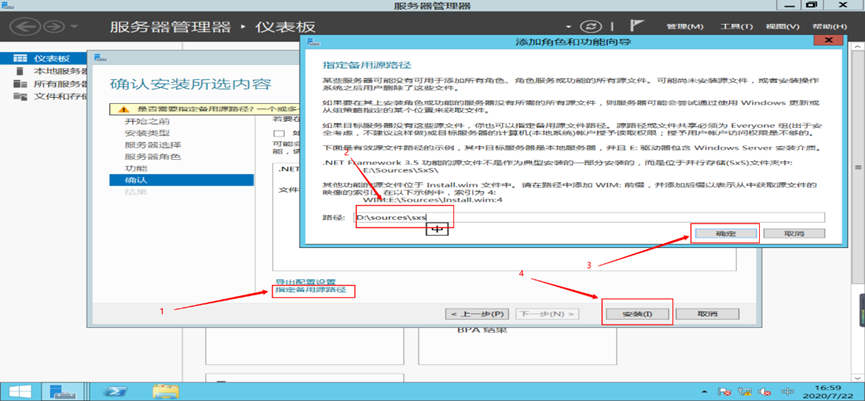Image resolution: width=865 pixels, height=401 pixels.
Task: Click the network status tray icon
Action: pos(745,391)
